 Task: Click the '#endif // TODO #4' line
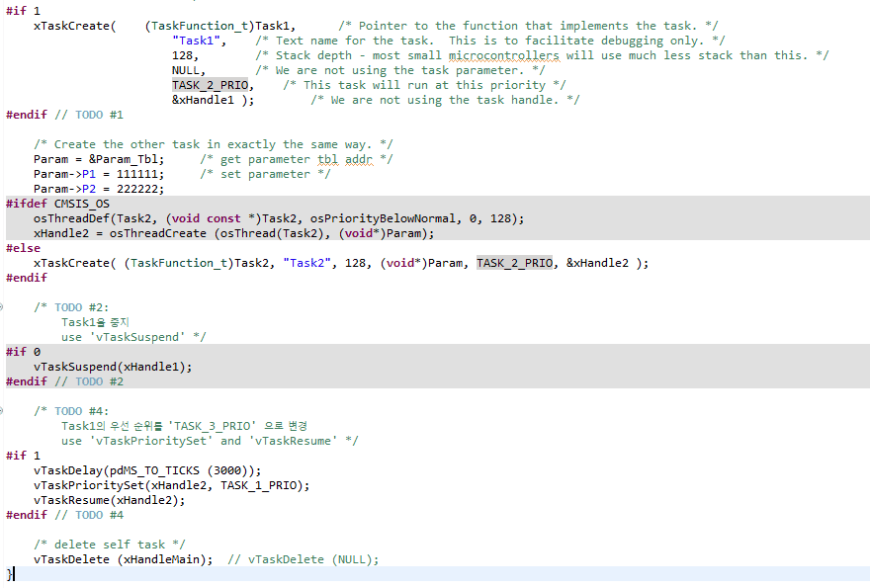click(x=65, y=515)
